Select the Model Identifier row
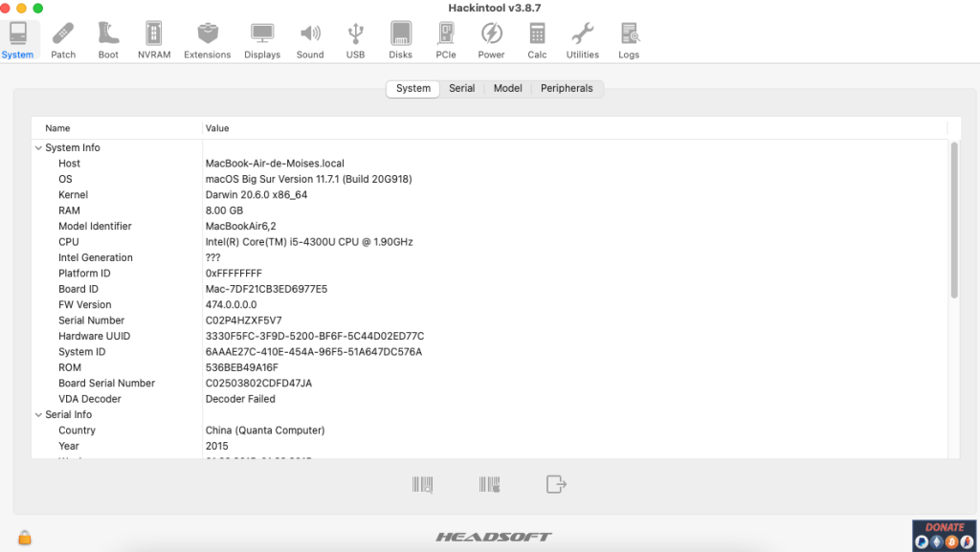Image resolution: width=980 pixels, height=552 pixels. click(x=489, y=226)
